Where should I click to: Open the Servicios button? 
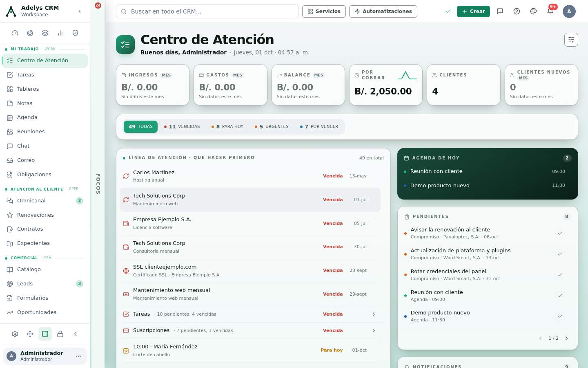click(324, 11)
